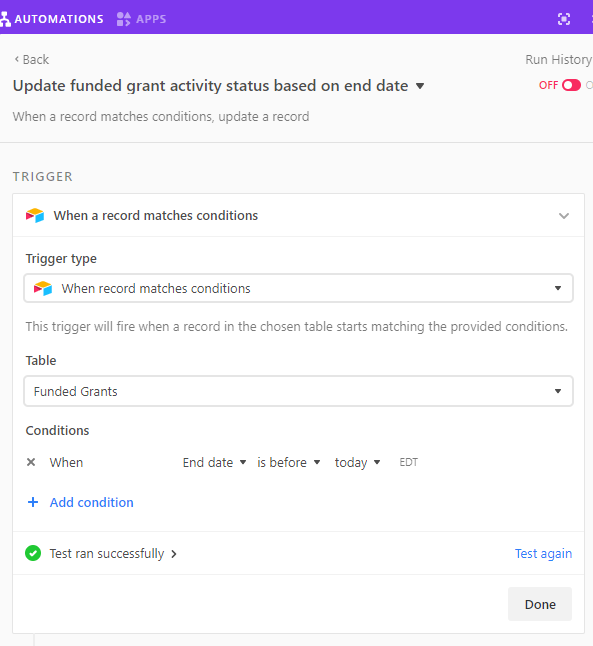Remove the condition with the X icon
This screenshot has width=593, height=646.
[31, 462]
